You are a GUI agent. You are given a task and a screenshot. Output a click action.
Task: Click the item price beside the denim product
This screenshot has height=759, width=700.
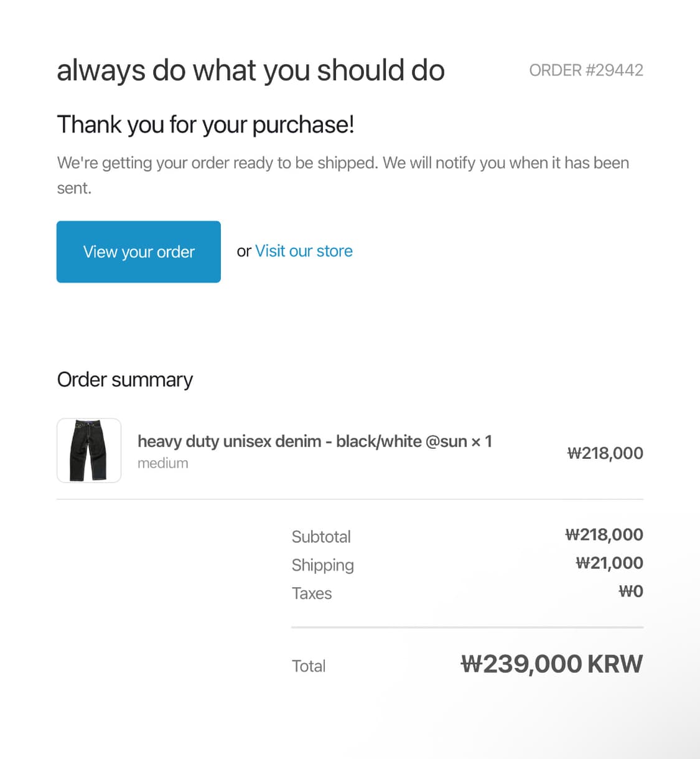[605, 453]
